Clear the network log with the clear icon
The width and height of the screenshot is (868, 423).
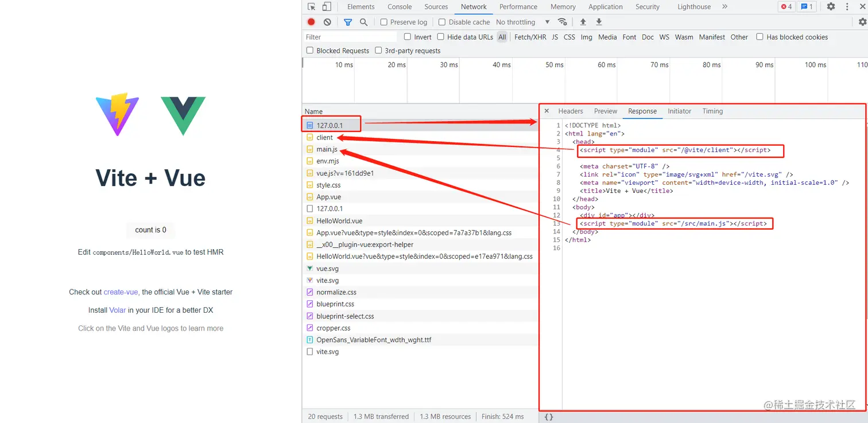coord(327,22)
